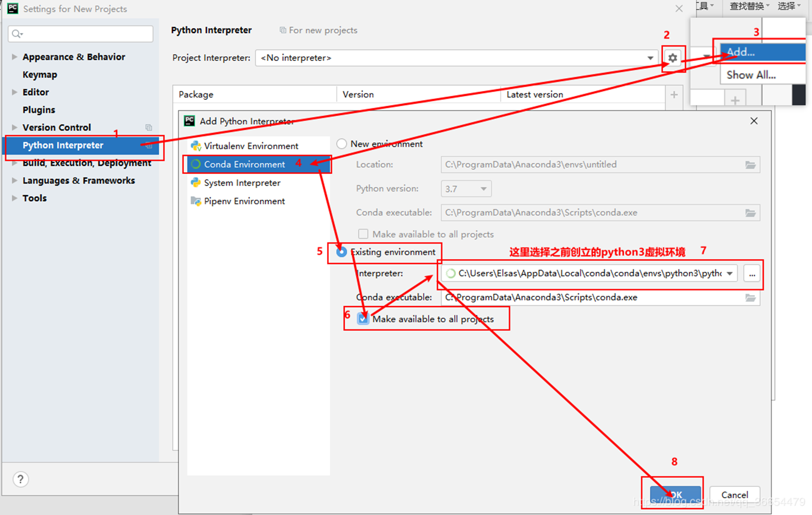812x515 pixels.
Task: Expand Languages & Frameworks section
Action: pyautogui.click(x=14, y=180)
